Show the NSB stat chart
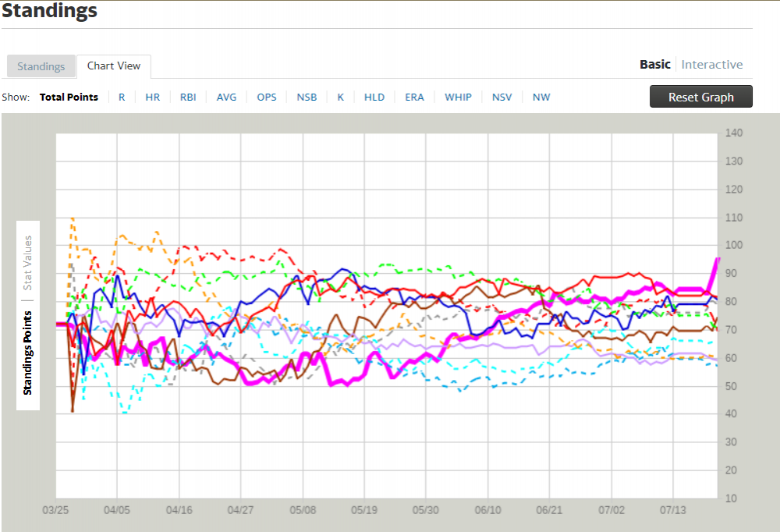 [307, 98]
